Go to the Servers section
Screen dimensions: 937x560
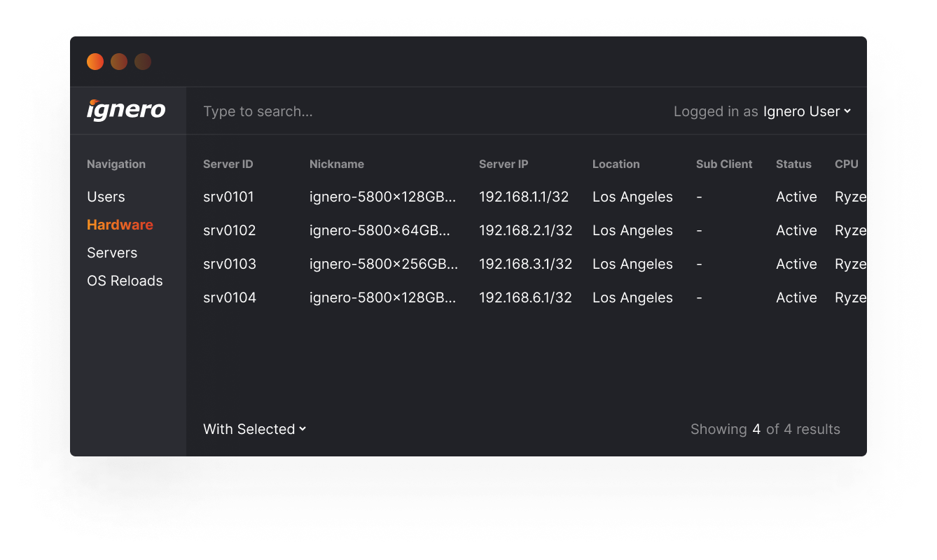pos(112,253)
